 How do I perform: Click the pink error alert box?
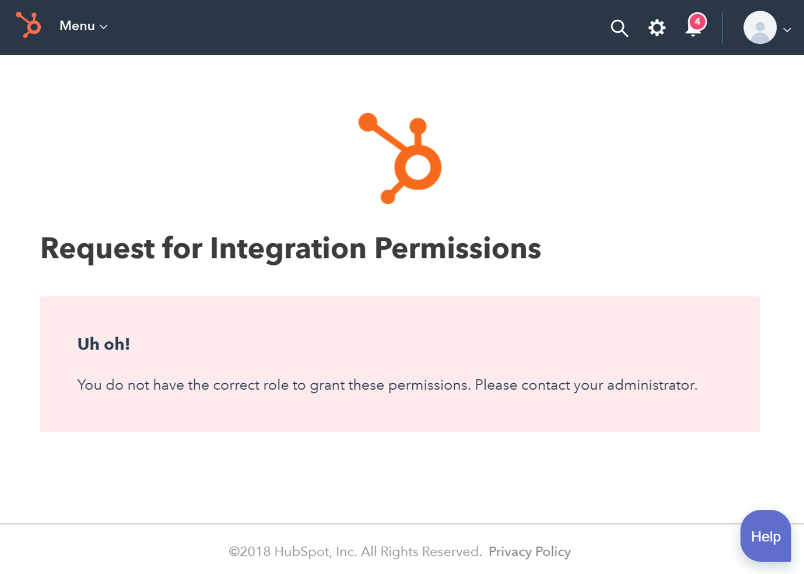[400, 364]
